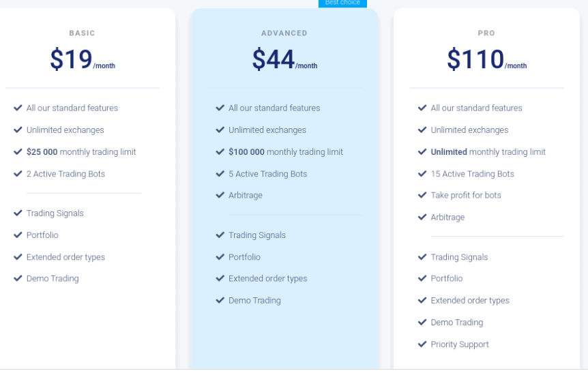Click 'Priority Support' text in Pro plan
Screen dimensions: 588x371
pyautogui.click(x=460, y=344)
